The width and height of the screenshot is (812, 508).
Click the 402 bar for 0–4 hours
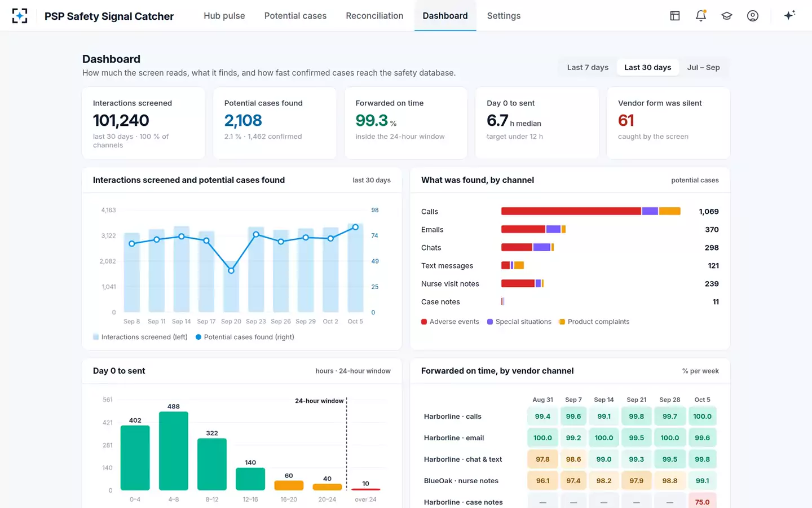(135, 458)
